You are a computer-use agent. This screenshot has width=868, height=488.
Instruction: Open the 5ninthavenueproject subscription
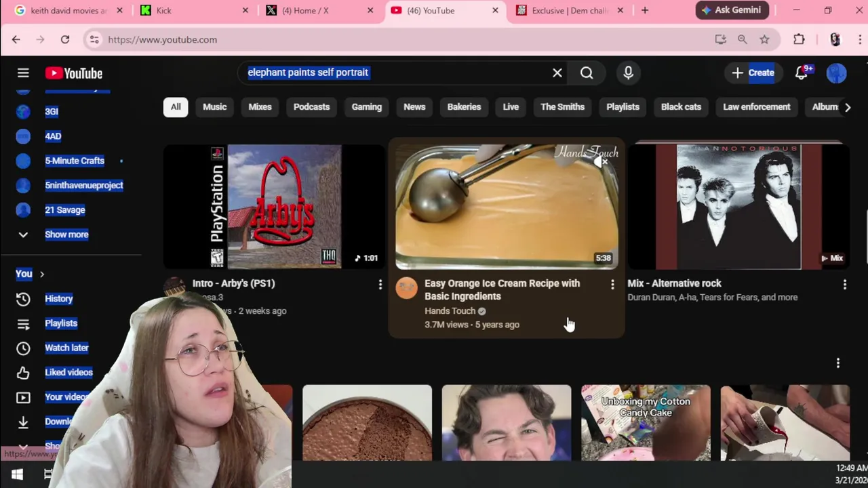[x=84, y=185]
